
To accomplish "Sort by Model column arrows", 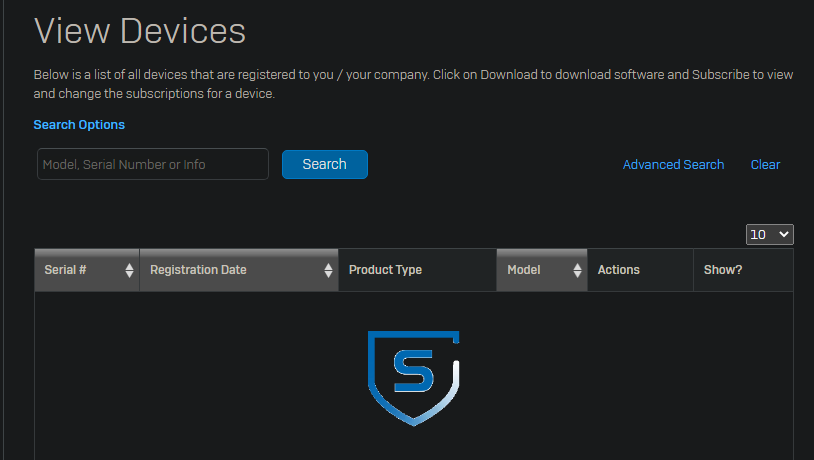I will 577,270.
